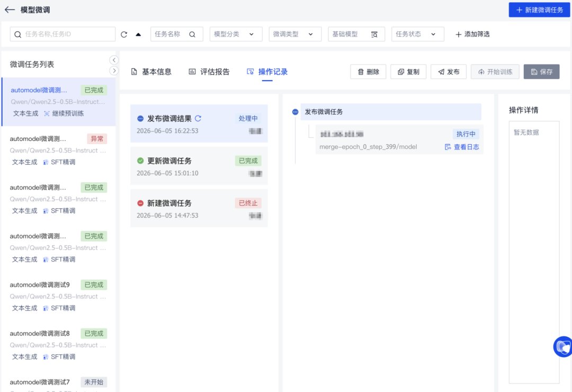This screenshot has height=392, width=572.
Task: Select task automodel微调测试9
Action: click(59, 296)
